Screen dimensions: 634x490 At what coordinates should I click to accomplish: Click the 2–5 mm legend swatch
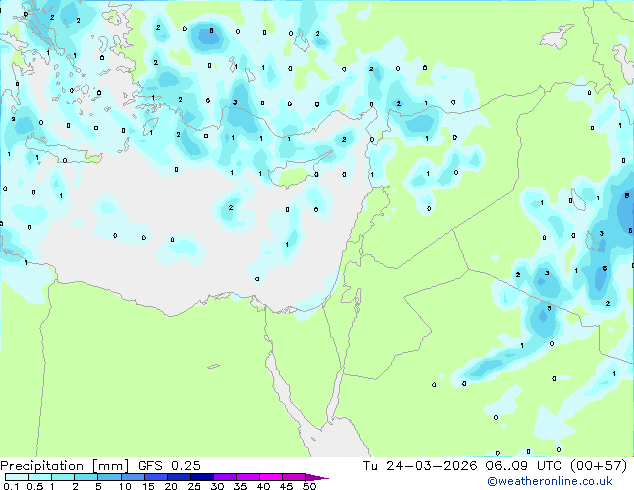pos(86,477)
